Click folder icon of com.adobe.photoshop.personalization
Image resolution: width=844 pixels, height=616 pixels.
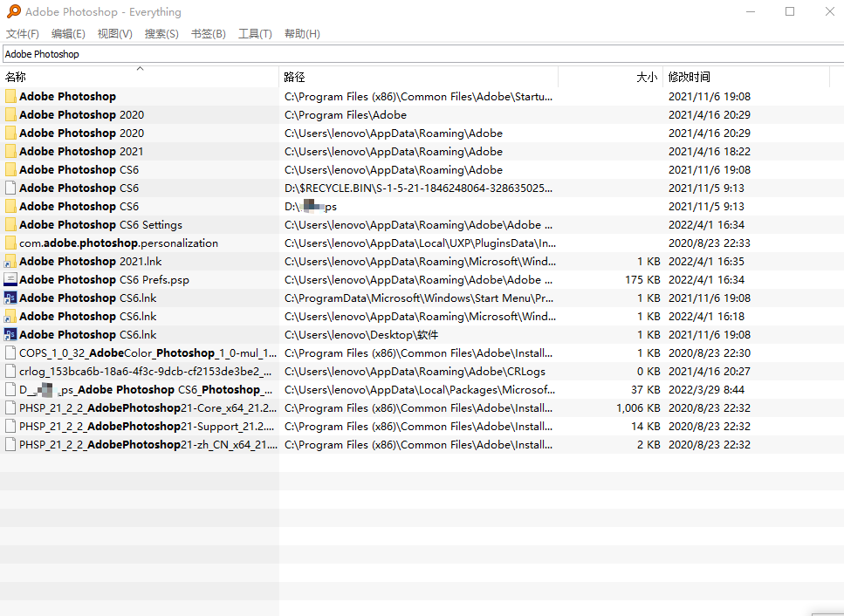10,243
